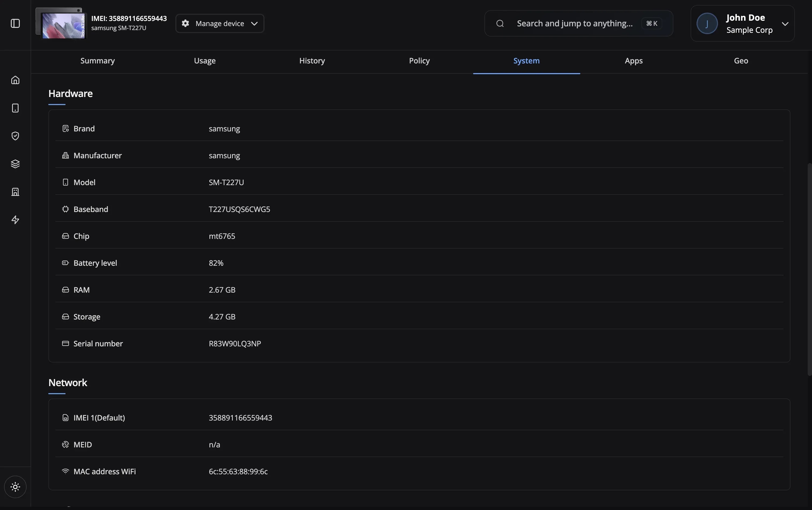Image resolution: width=812 pixels, height=510 pixels.
Task: Click the chevron beside Sample Corp
Action: [785, 24]
